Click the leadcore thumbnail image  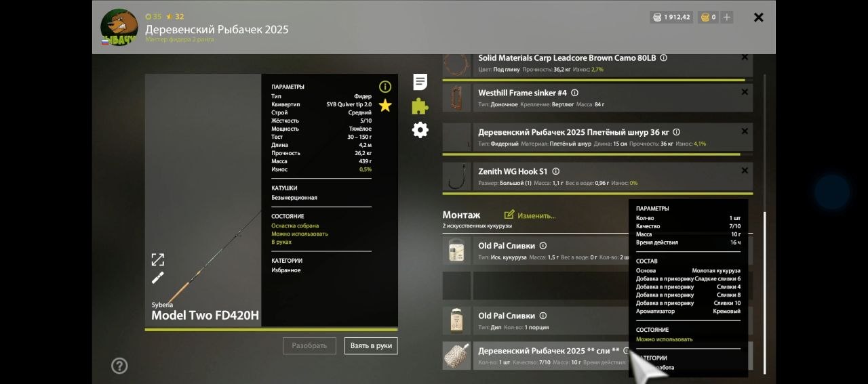[x=456, y=64]
